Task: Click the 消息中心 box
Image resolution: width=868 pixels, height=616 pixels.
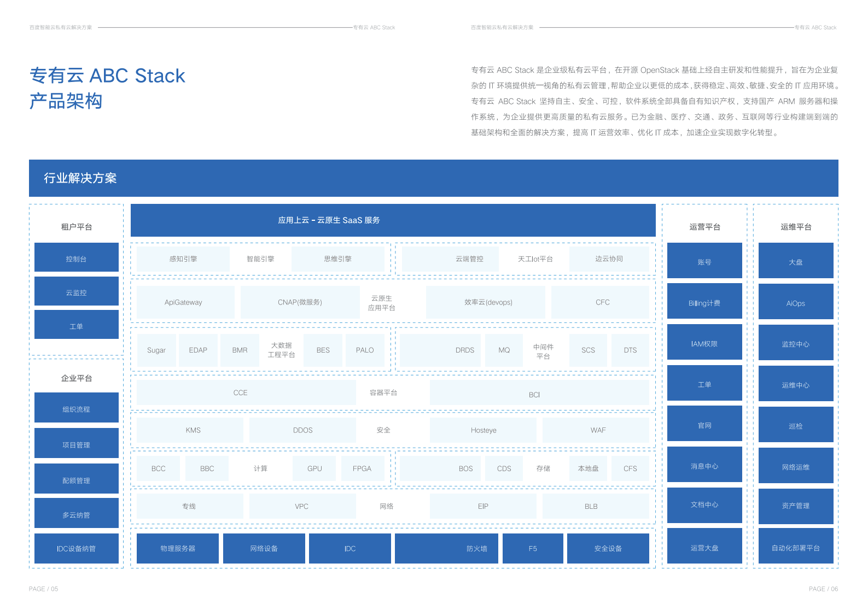Action: coord(704,465)
